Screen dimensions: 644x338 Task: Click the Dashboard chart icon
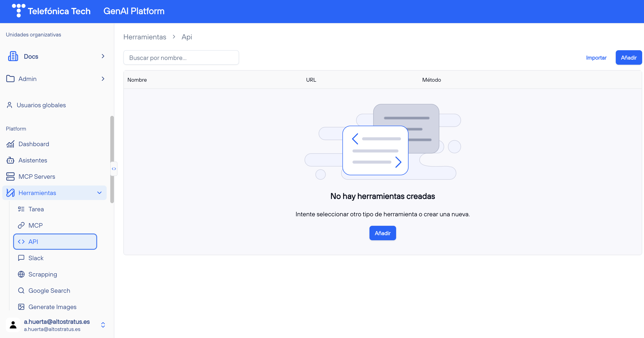click(x=10, y=144)
